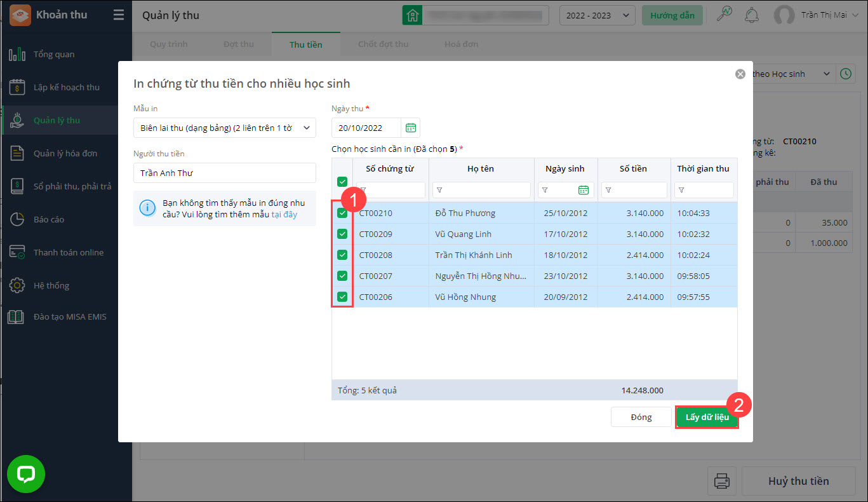Image resolution: width=868 pixels, height=502 pixels.
Task: Select the Trần Thị Khánh Linh name cell
Action: pos(481,255)
